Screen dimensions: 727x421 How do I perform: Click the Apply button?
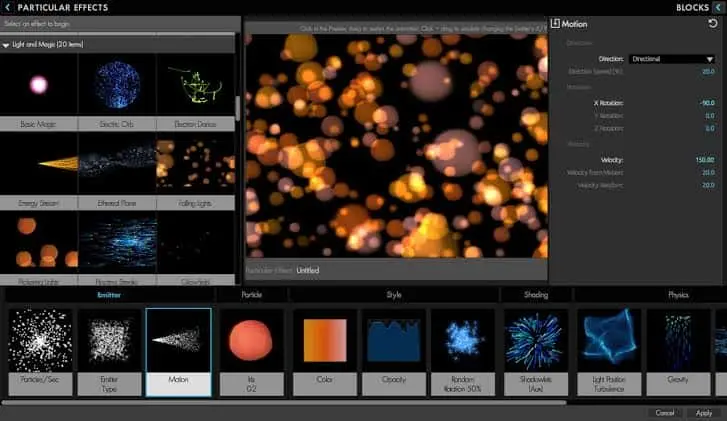(x=704, y=413)
